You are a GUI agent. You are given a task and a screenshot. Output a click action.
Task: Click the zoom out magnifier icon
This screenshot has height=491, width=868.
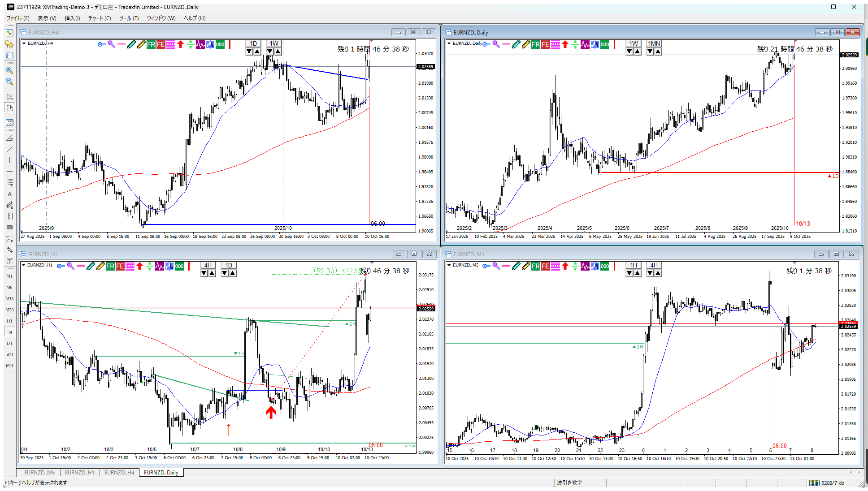(9, 82)
